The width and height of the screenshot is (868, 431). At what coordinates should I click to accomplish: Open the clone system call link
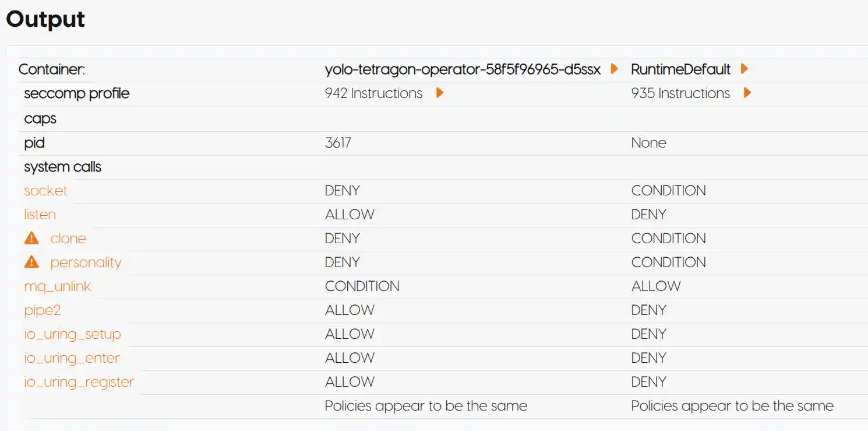68,239
